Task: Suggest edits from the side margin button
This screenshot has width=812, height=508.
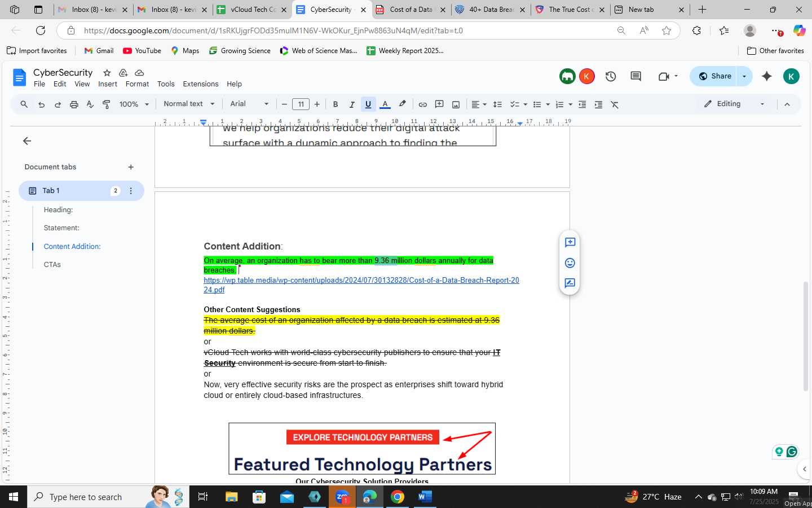Action: click(x=570, y=283)
